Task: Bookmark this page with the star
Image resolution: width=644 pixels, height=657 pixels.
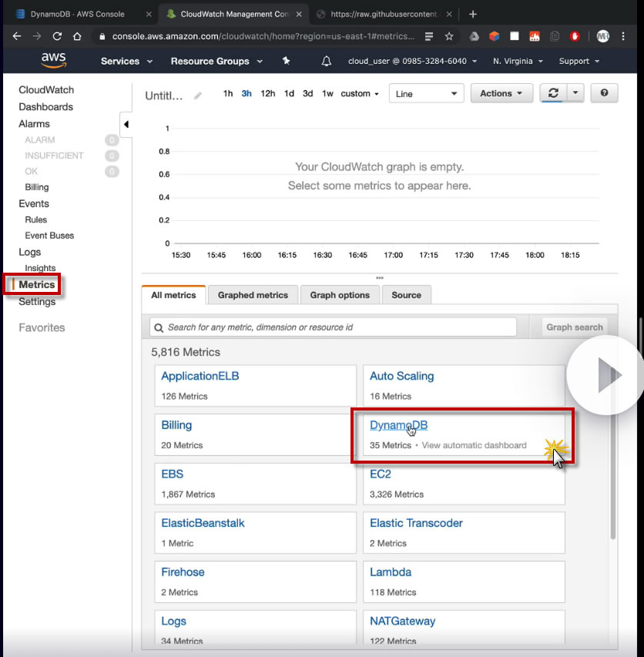Action: pyautogui.click(x=449, y=36)
